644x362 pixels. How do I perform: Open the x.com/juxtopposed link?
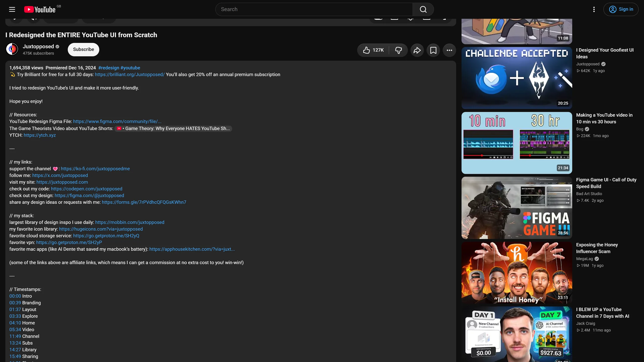pyautogui.click(x=60, y=175)
